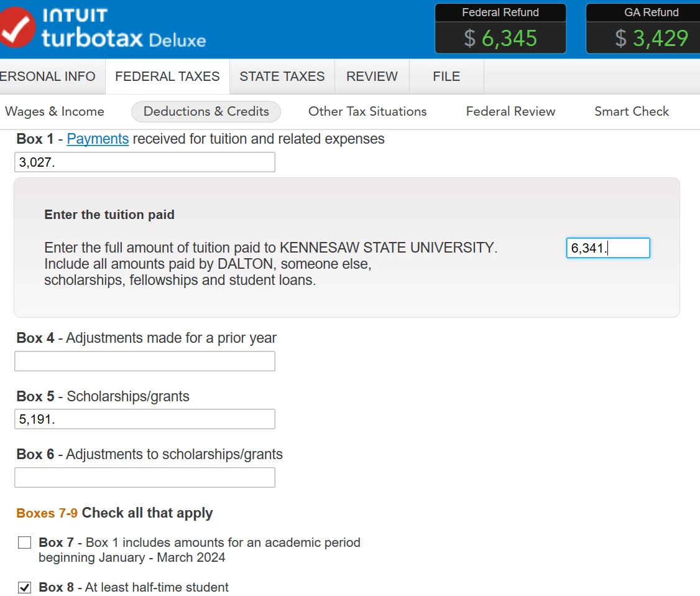
Task: Click the 'Box 5 - Scholarships/grants' label
Action: pyautogui.click(x=103, y=396)
